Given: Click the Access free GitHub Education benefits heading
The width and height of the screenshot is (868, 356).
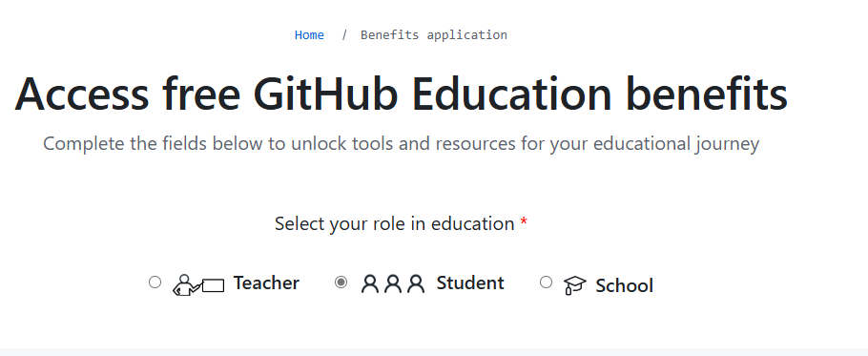Looking at the screenshot, I should pyautogui.click(x=401, y=94).
